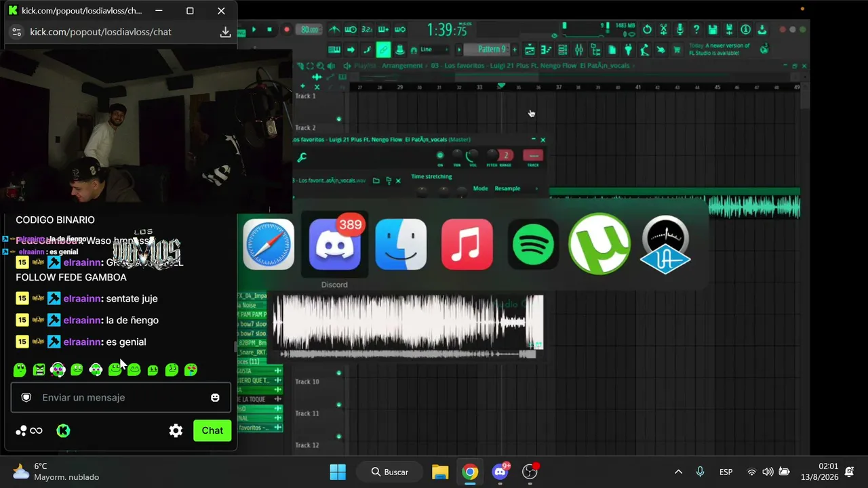Open the Universal Audio app in the switcher
The height and width of the screenshot is (488, 868).
click(x=665, y=244)
